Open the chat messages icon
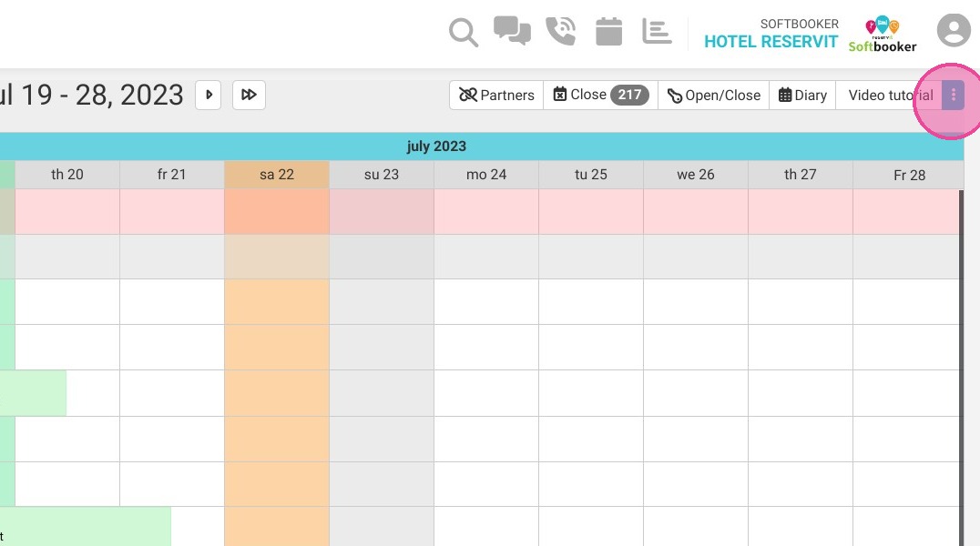The height and width of the screenshot is (546, 980). (512, 31)
